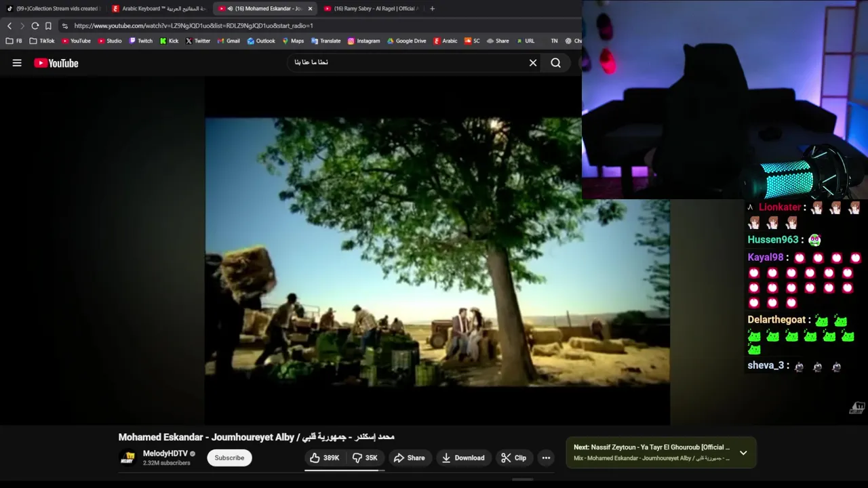Image resolution: width=868 pixels, height=488 pixels.
Task: Open site settings icon beside the URL
Action: (x=64, y=26)
